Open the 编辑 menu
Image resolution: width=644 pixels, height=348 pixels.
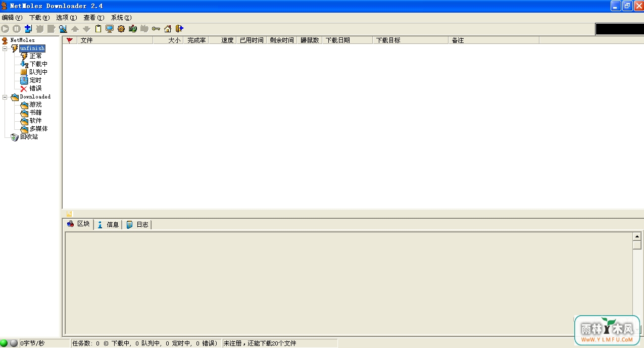pos(12,18)
